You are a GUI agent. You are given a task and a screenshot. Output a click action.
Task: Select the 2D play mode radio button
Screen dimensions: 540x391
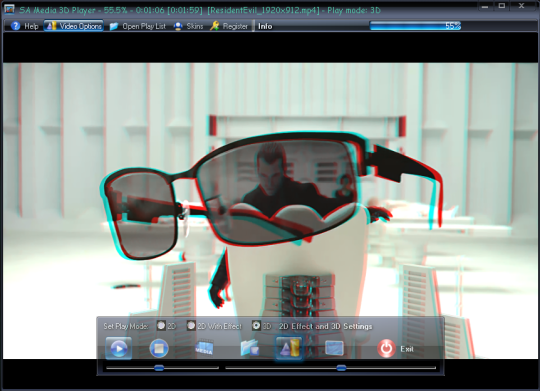[161, 326]
